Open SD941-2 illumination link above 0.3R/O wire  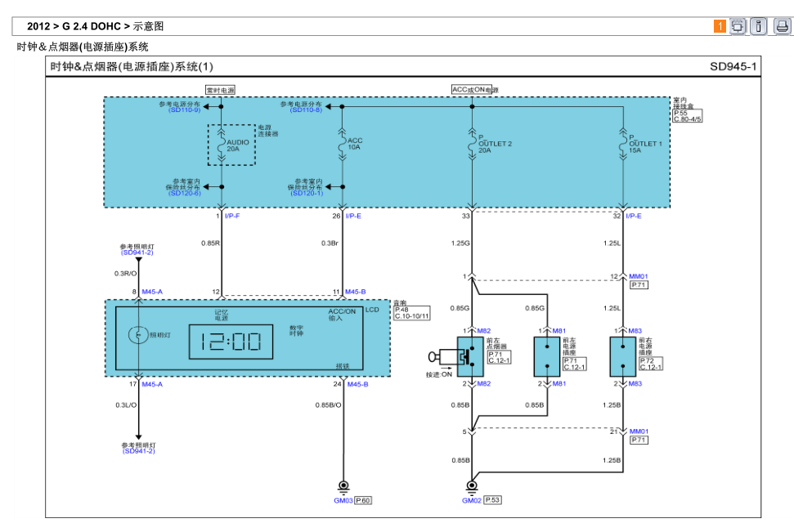click(137, 253)
